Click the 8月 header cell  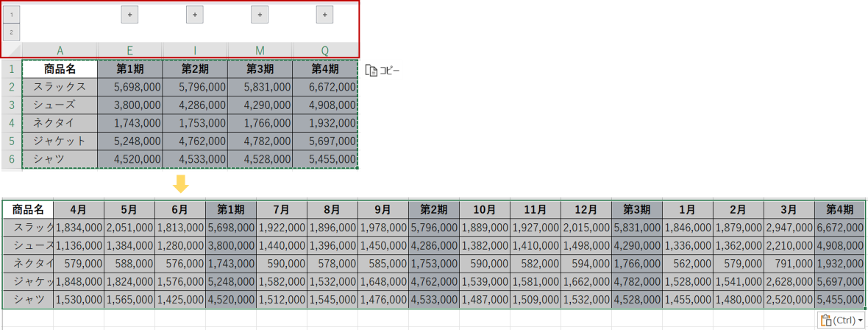click(332, 210)
